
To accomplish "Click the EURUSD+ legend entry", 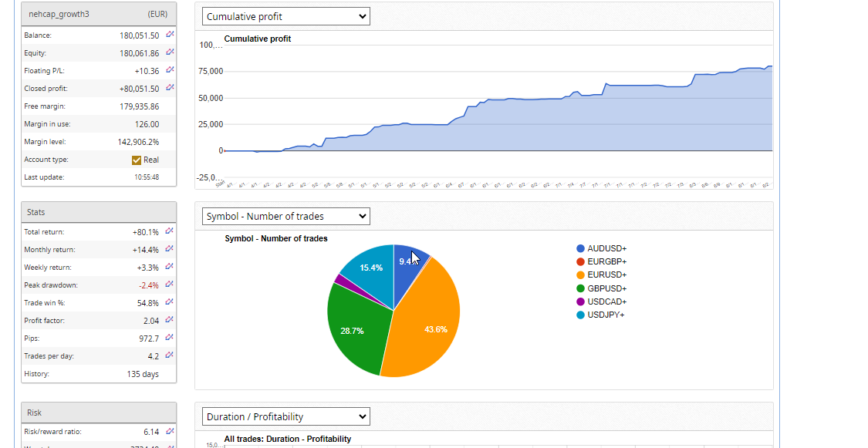I will [606, 275].
